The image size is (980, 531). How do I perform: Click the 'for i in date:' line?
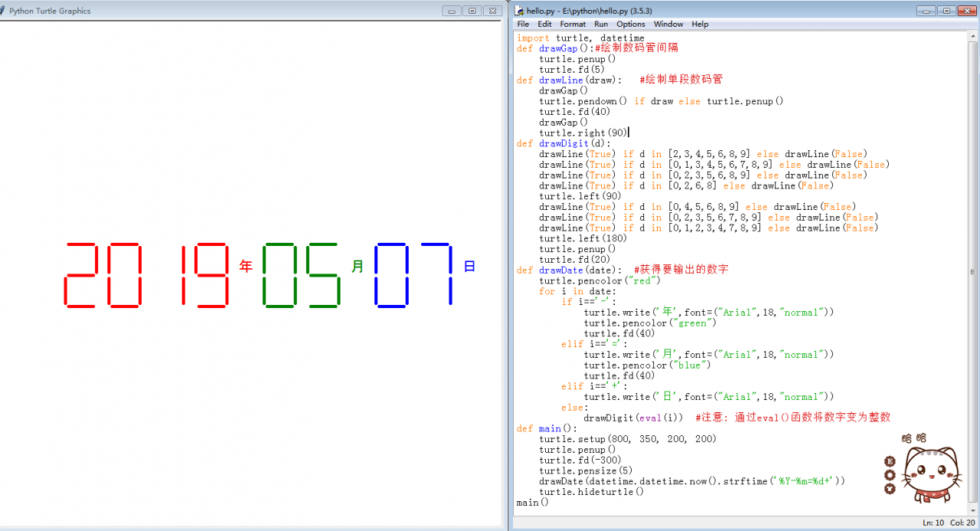pyautogui.click(x=577, y=291)
